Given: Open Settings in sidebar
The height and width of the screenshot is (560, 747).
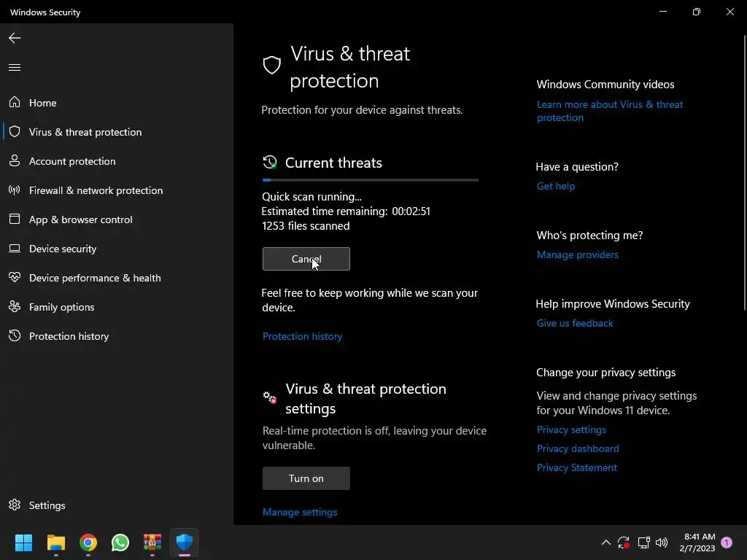Looking at the screenshot, I should (x=117, y=505).
